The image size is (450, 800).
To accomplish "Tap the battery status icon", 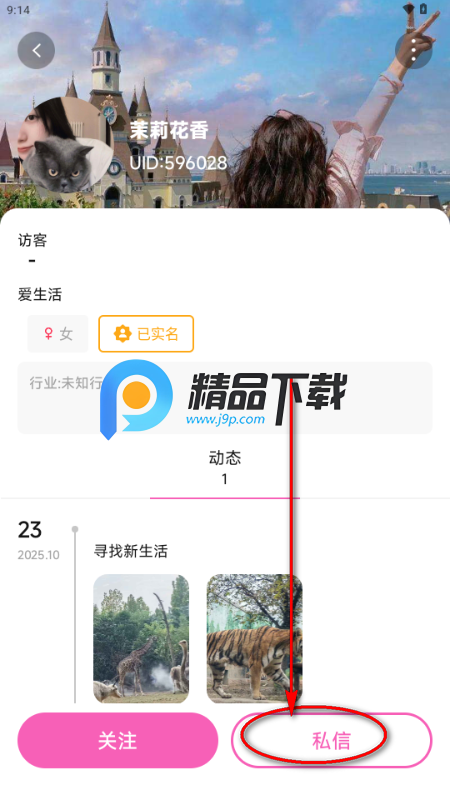I will point(423,9).
